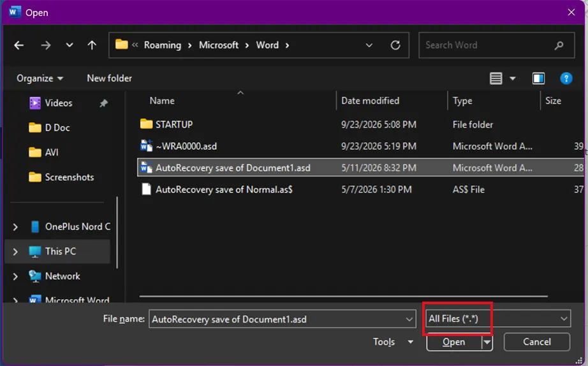Click the Open button

pyautogui.click(x=453, y=342)
